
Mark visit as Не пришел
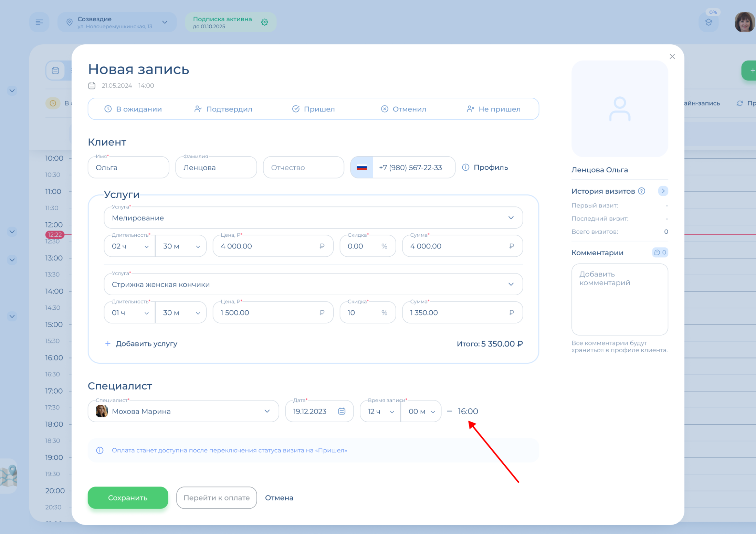(x=493, y=109)
